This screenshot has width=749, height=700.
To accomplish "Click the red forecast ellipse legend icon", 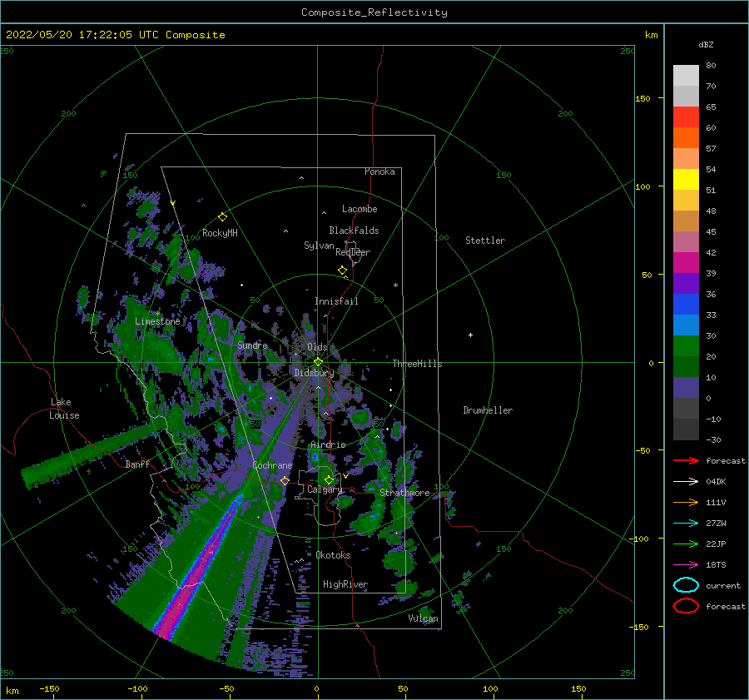I will pyautogui.click(x=686, y=606).
